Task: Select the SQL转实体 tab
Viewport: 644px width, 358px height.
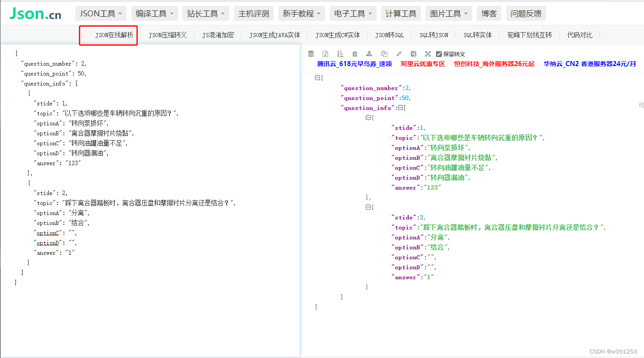Action: tap(478, 35)
